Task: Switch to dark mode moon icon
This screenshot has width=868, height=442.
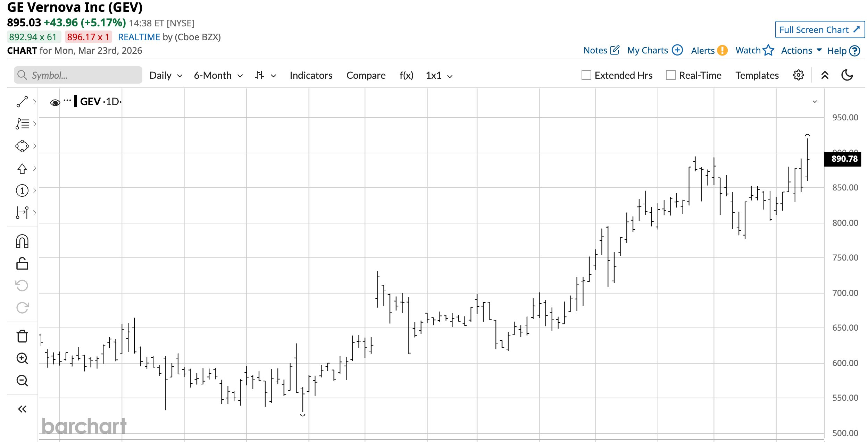Action: (x=847, y=75)
